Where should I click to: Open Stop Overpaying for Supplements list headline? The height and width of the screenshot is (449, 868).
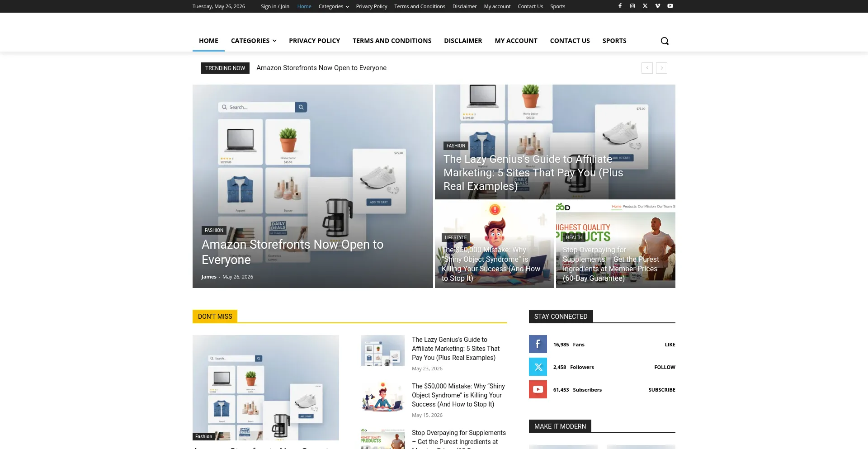(x=459, y=439)
